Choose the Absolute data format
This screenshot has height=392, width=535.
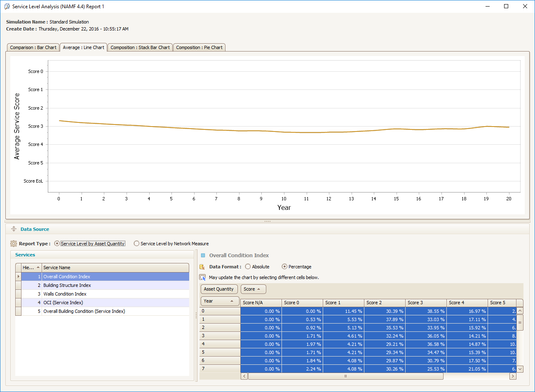(248, 267)
